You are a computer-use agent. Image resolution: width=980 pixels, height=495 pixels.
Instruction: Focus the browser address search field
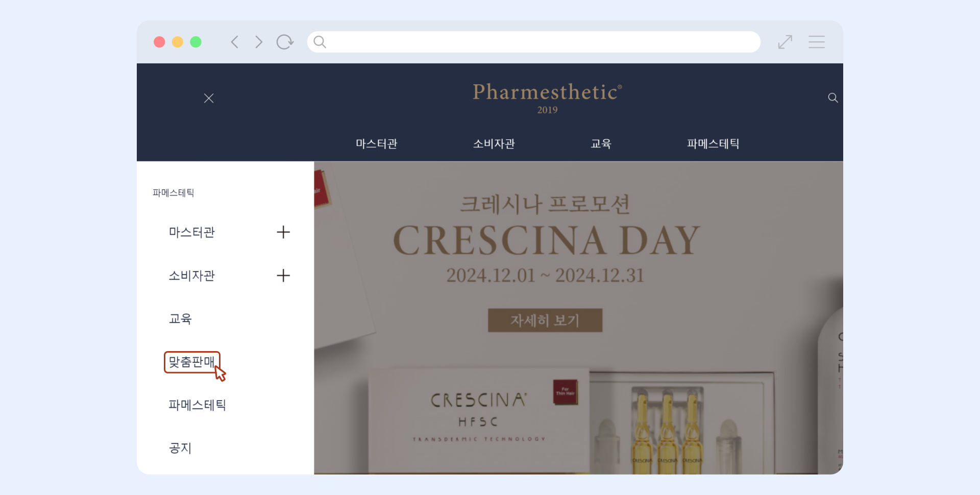pyautogui.click(x=534, y=42)
